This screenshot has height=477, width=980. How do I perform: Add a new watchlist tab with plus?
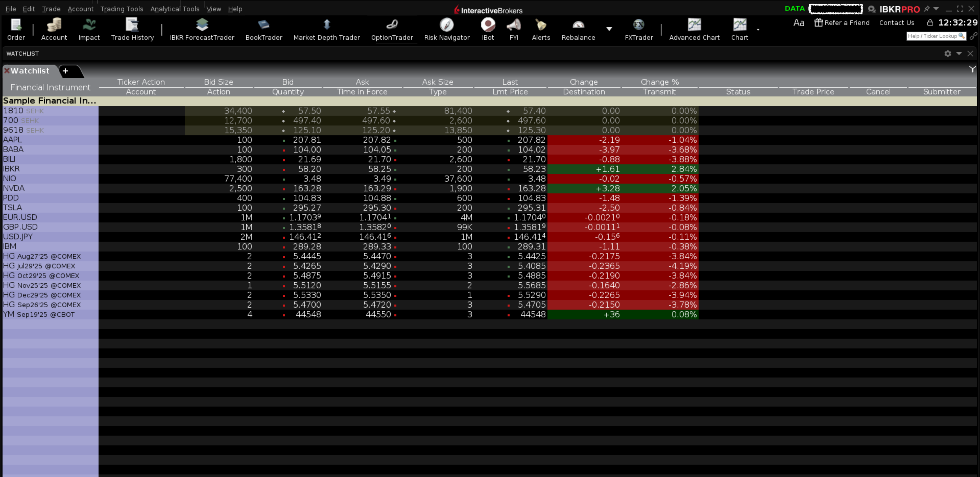(x=65, y=71)
